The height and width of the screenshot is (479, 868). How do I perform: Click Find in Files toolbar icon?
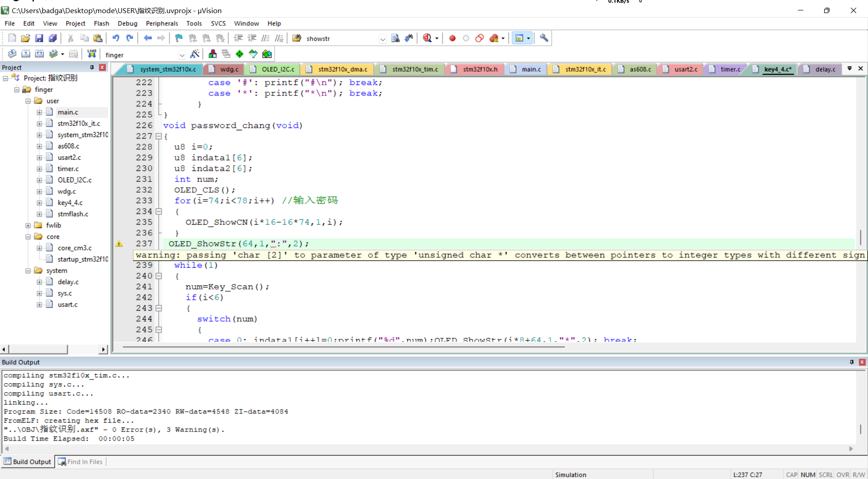[297, 38]
